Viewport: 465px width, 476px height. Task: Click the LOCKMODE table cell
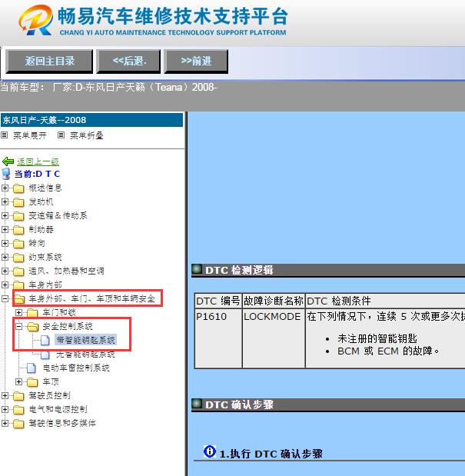[274, 338]
